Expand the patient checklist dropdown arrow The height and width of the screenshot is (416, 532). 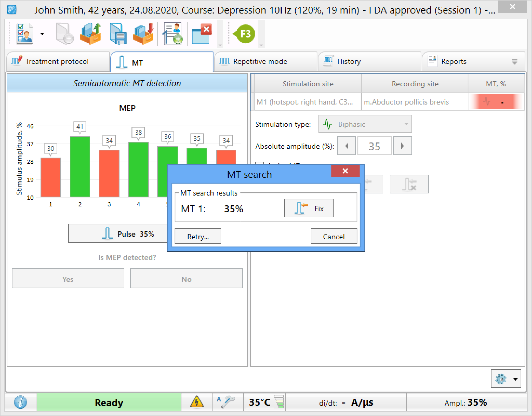click(x=42, y=34)
